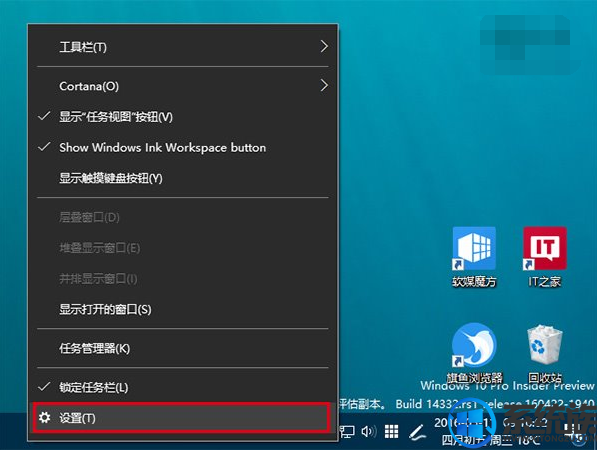Launch the 旗鱼浏览器 desktop shortcut

point(474,353)
